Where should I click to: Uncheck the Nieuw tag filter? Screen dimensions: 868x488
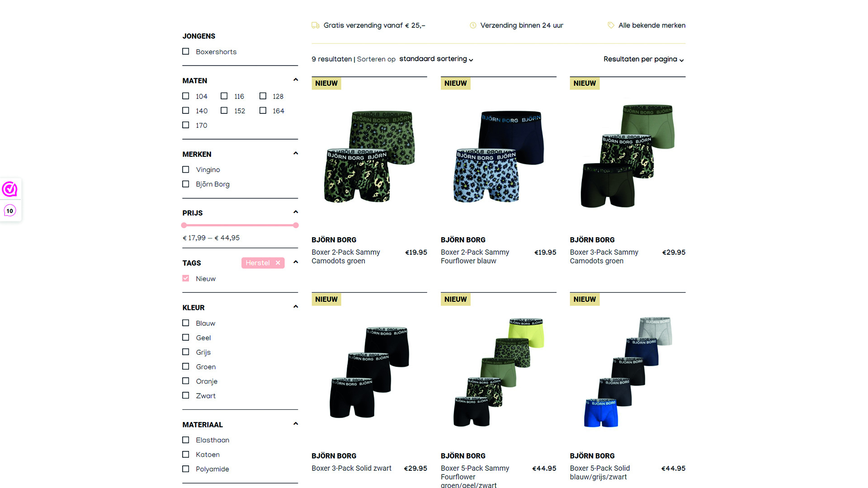(x=185, y=278)
